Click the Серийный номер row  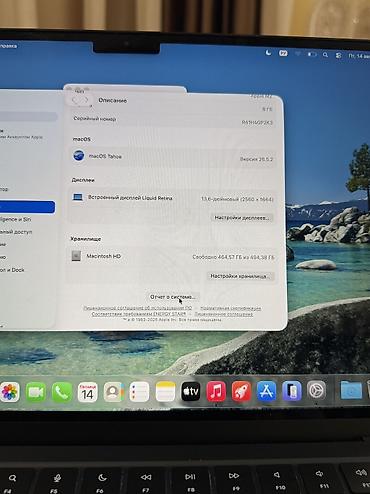tap(173, 120)
